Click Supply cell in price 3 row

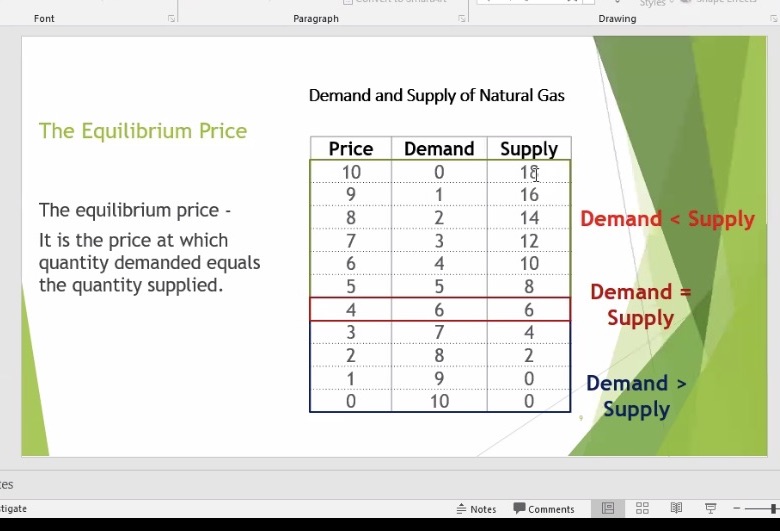[529, 332]
